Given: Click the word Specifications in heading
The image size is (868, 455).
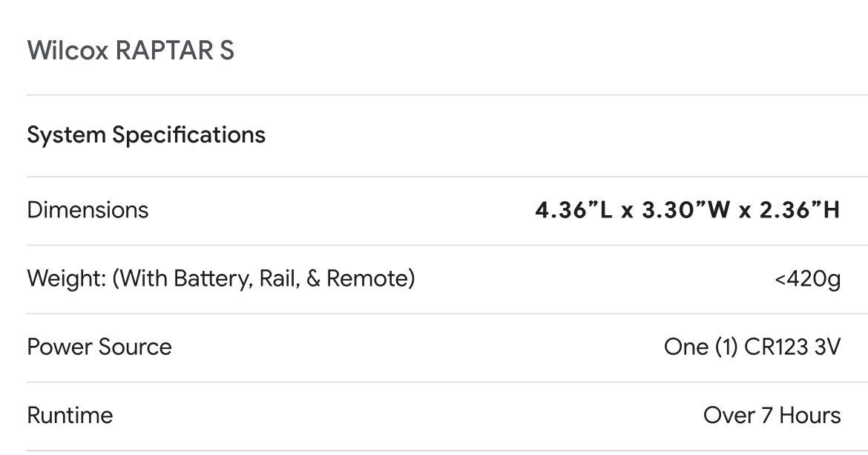Looking at the screenshot, I should pyautogui.click(x=188, y=135).
